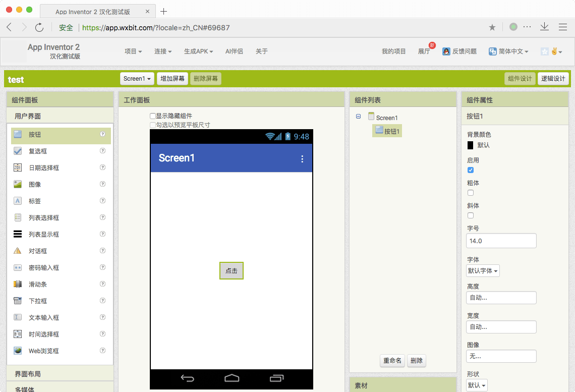Collapse the Screen1 tree node

[358, 116]
